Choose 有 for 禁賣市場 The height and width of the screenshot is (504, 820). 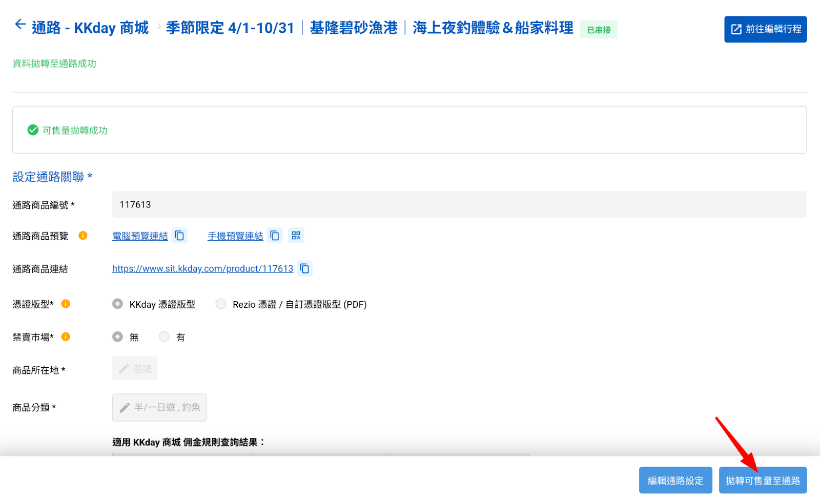164,337
